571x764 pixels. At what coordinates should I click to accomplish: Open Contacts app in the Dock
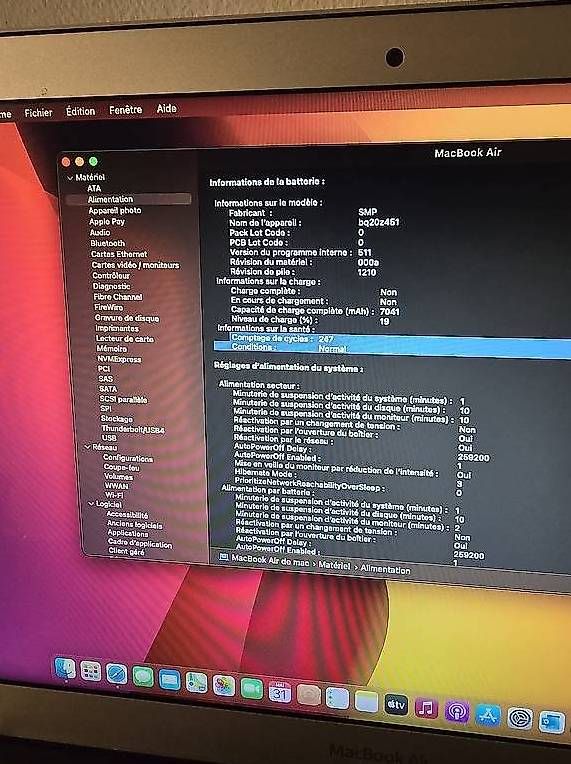(308, 695)
